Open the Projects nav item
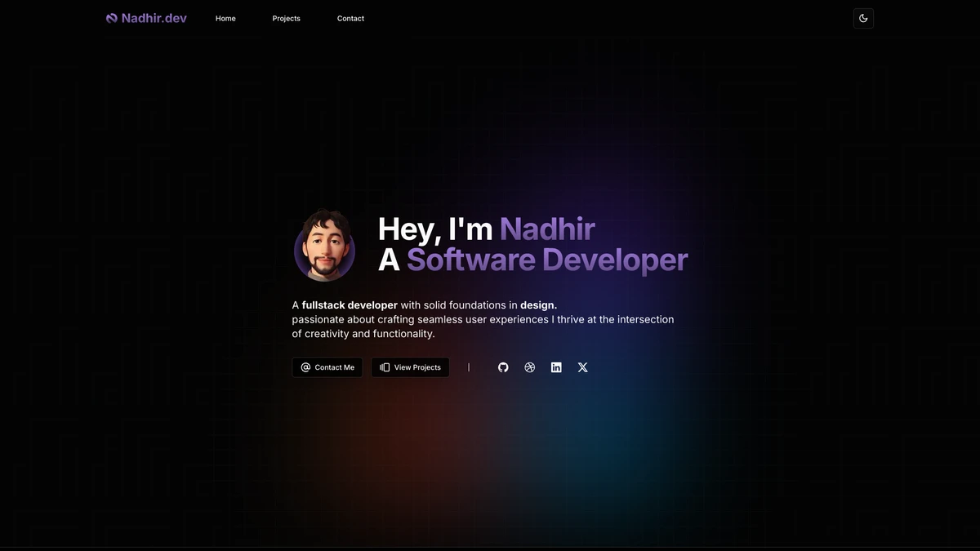 [x=286, y=18]
